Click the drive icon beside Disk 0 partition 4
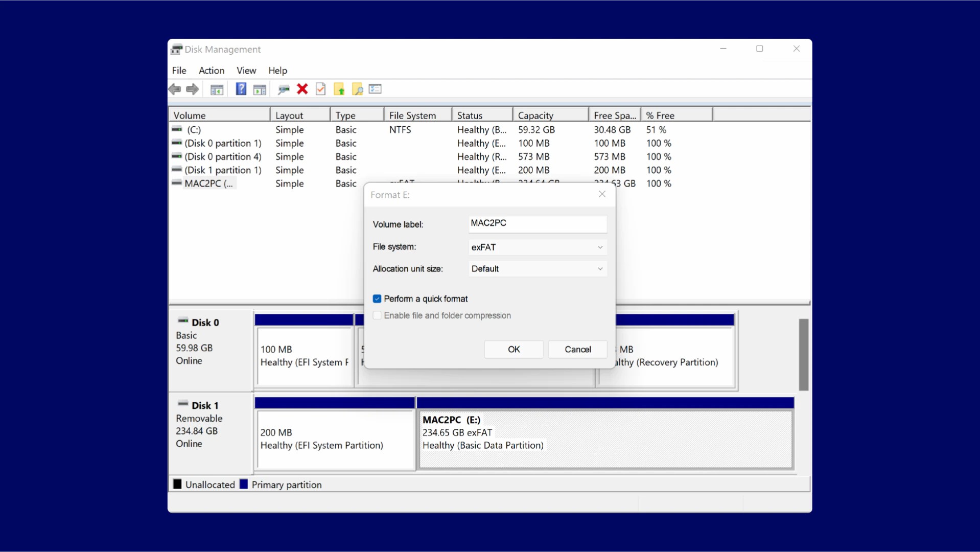The image size is (980, 552). pyautogui.click(x=177, y=156)
